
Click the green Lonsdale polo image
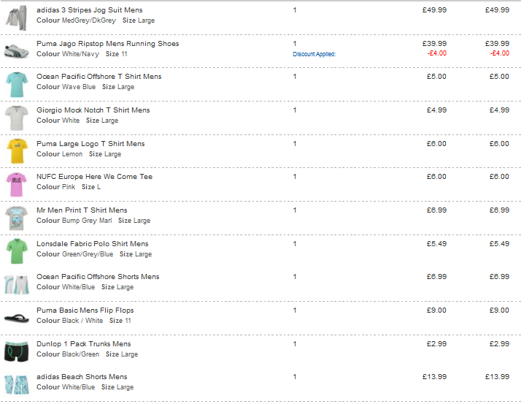pyautogui.click(x=17, y=251)
